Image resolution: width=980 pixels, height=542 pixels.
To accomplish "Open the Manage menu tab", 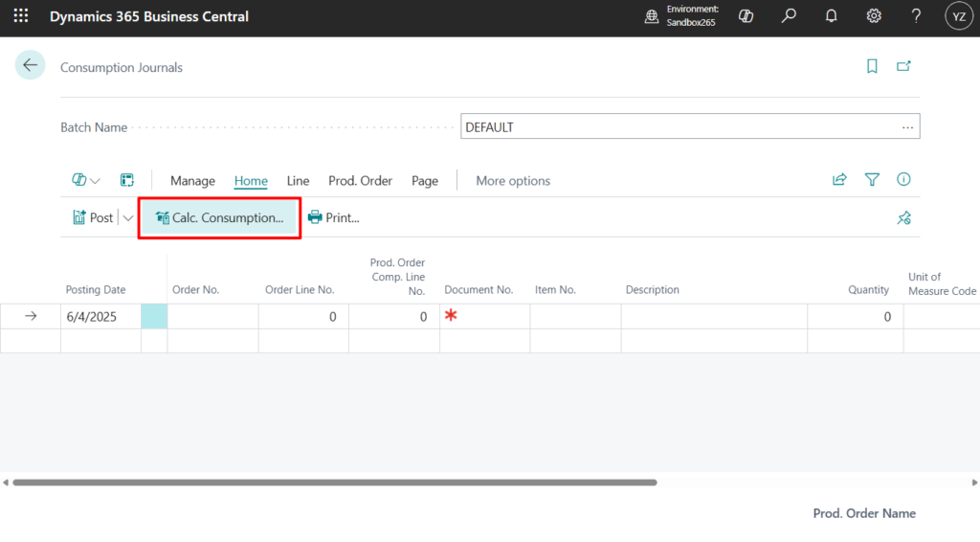I will click(x=192, y=181).
